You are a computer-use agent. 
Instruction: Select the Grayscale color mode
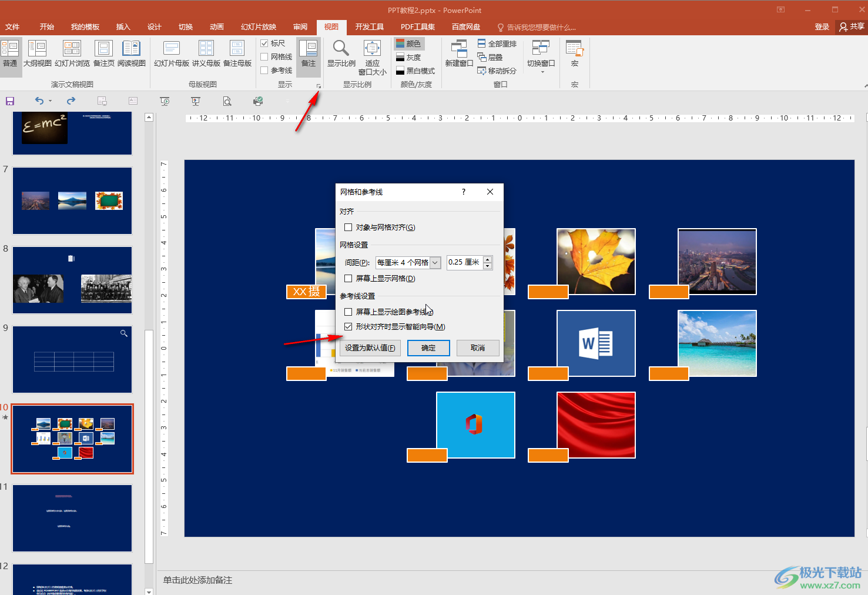pos(408,58)
